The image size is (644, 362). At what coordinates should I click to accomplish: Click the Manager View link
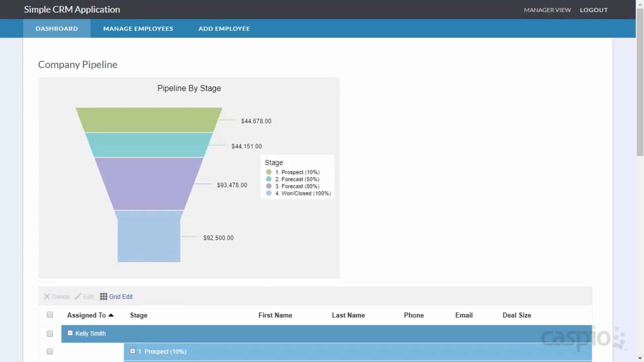(547, 10)
